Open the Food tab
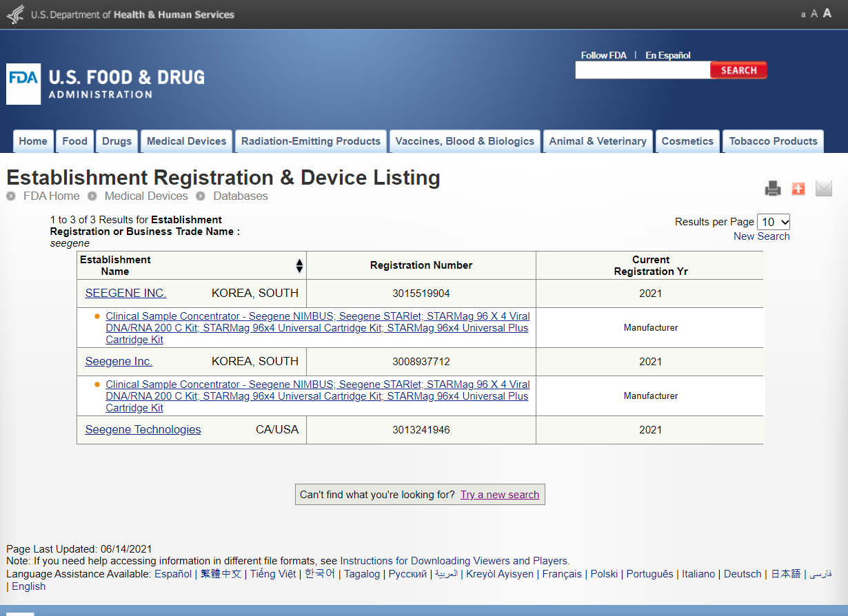 (74, 141)
